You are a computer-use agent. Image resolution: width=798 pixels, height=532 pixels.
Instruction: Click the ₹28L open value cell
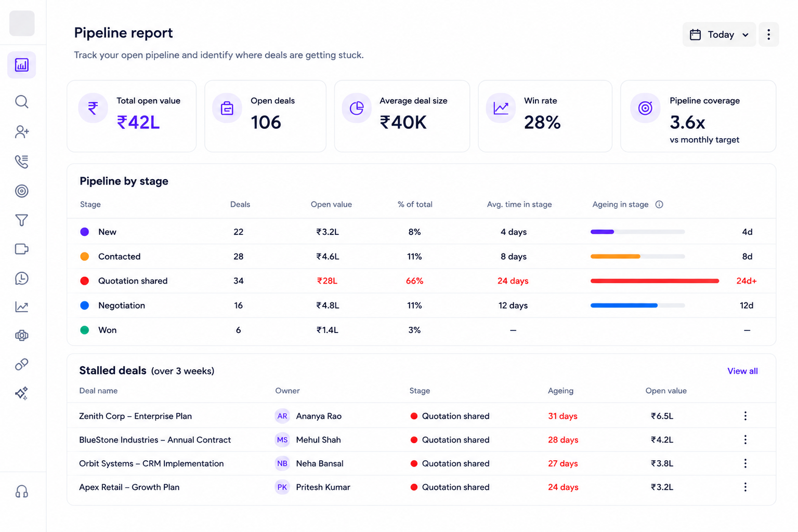coord(328,281)
